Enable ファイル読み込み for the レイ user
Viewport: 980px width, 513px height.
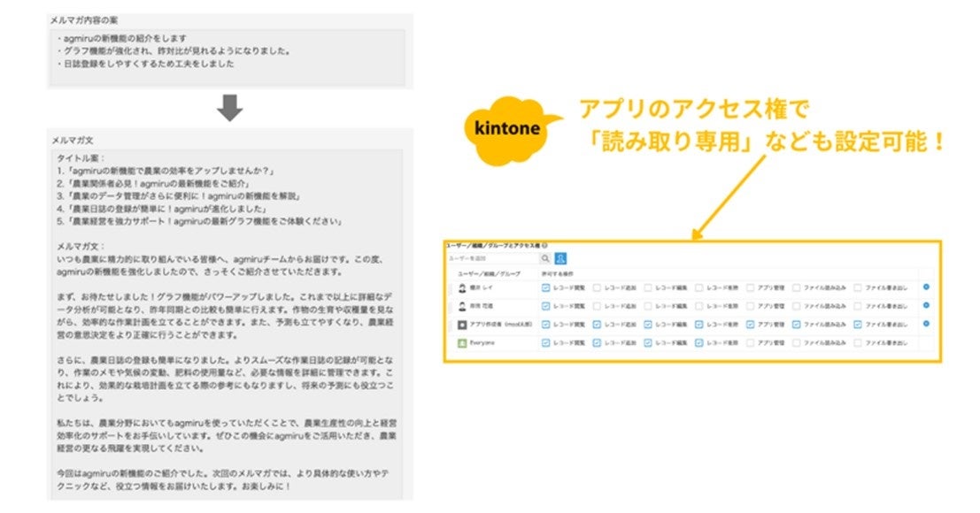tap(796, 288)
